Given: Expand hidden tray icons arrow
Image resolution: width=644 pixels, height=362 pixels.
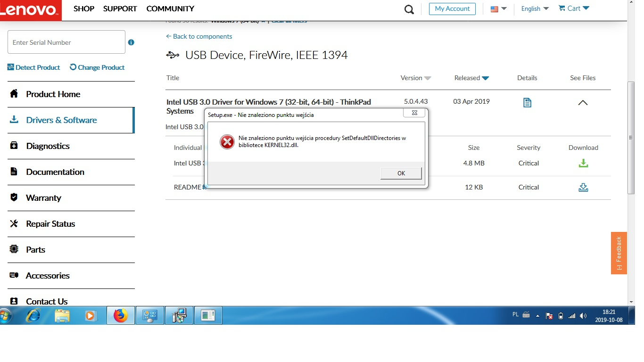Looking at the screenshot, I should (537, 315).
